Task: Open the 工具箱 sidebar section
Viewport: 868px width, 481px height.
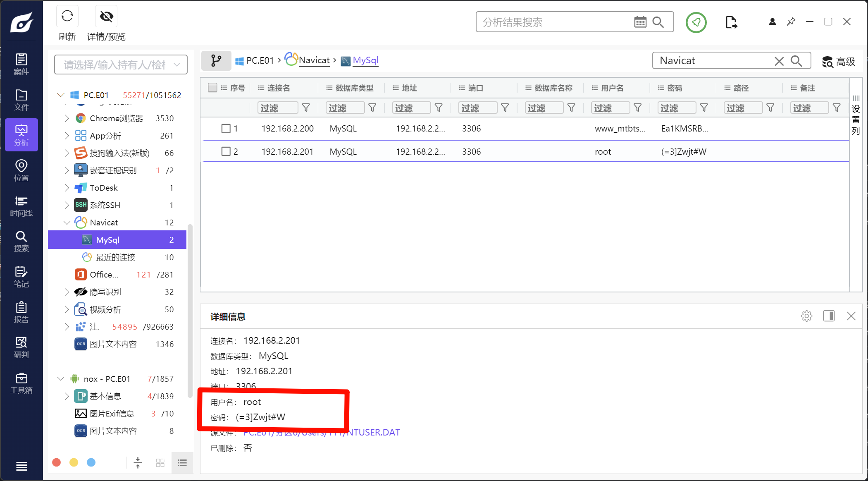Action: click(21, 383)
